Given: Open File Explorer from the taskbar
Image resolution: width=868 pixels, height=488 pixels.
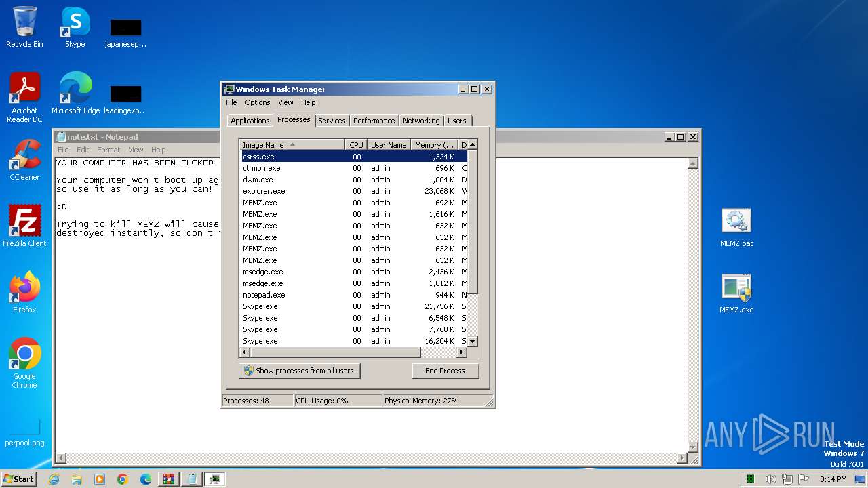Looking at the screenshot, I should tap(77, 479).
